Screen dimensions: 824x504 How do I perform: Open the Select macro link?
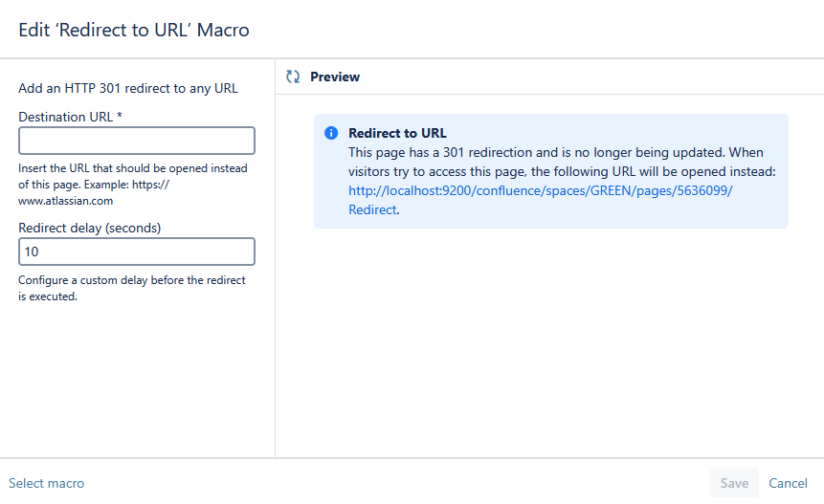click(x=46, y=483)
